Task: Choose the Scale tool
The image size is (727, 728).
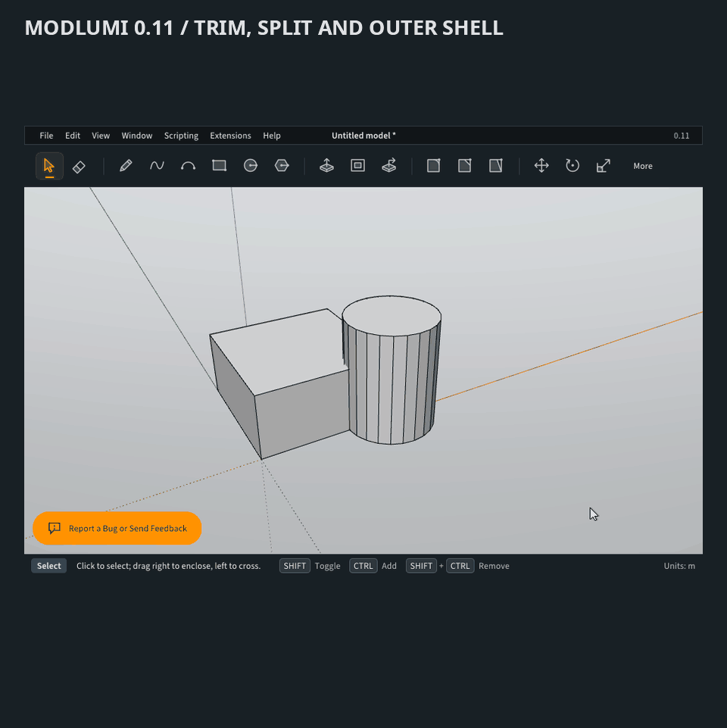Action: point(604,166)
